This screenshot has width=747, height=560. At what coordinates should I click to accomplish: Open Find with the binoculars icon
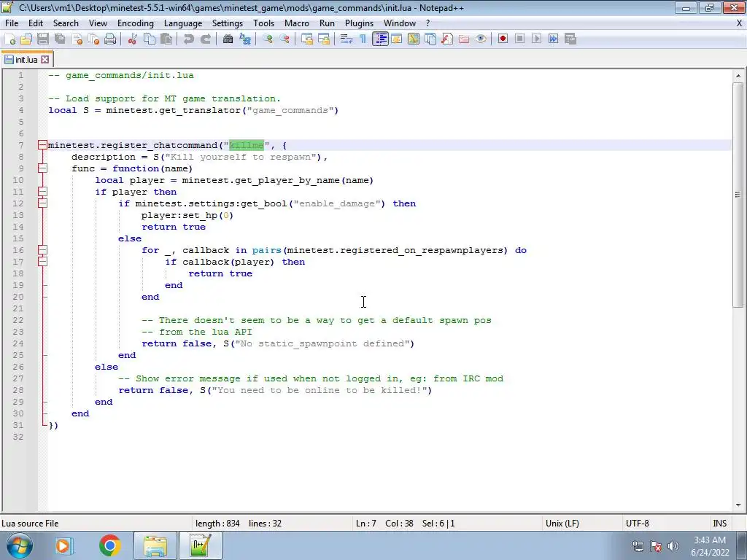228,39
